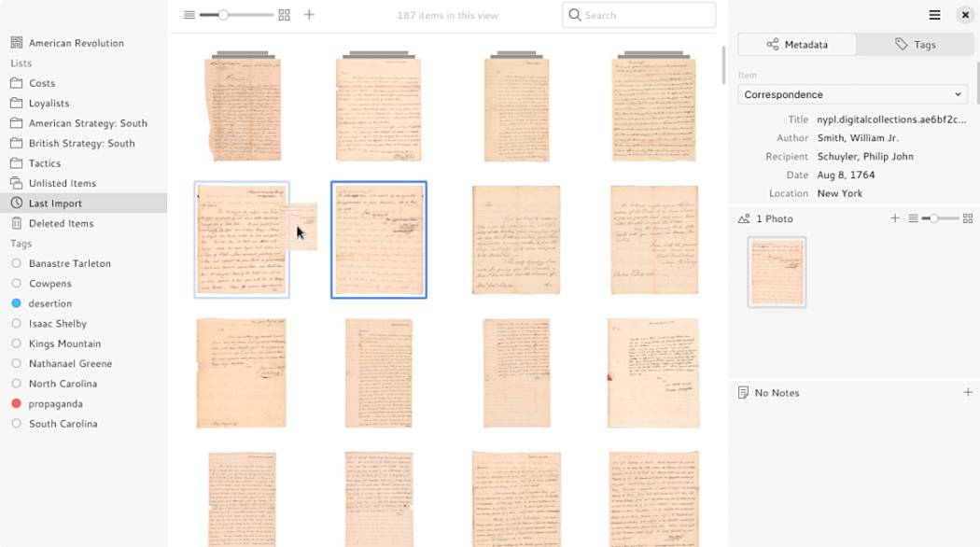Screen dimensions: 980x547
Task: Switch photo panel to grid view
Action: tap(968, 218)
